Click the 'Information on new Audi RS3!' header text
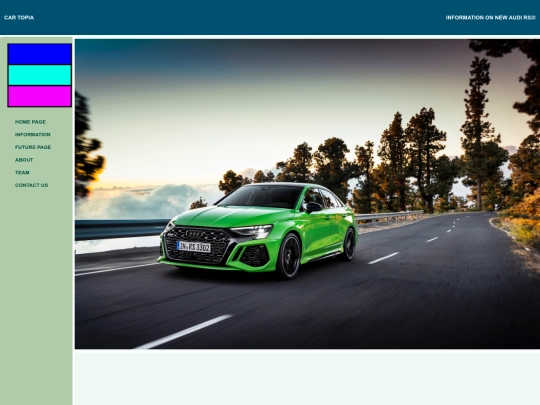 [x=490, y=18]
